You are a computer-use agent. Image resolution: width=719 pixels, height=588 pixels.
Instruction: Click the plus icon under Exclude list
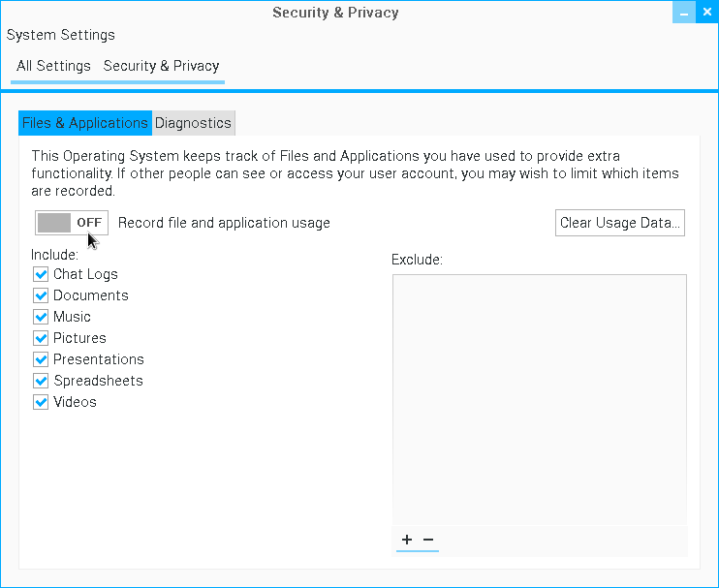pyautogui.click(x=407, y=540)
